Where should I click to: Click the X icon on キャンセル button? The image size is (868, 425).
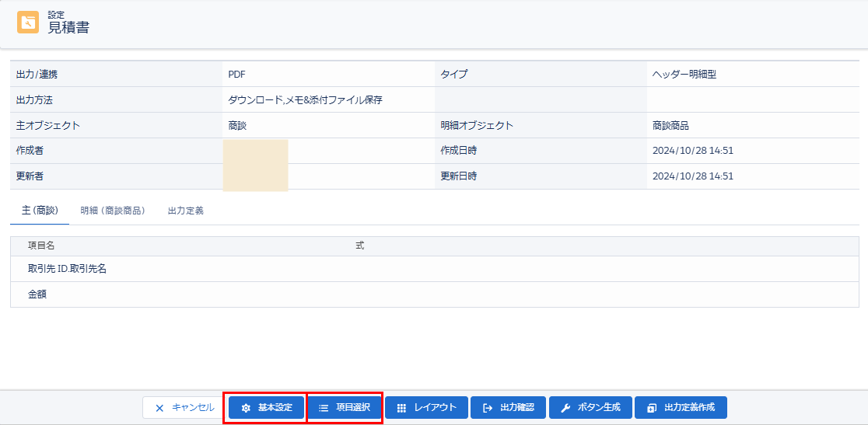click(159, 408)
